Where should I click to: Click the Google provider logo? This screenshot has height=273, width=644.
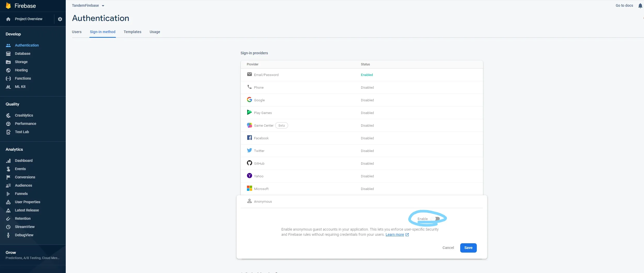[249, 100]
